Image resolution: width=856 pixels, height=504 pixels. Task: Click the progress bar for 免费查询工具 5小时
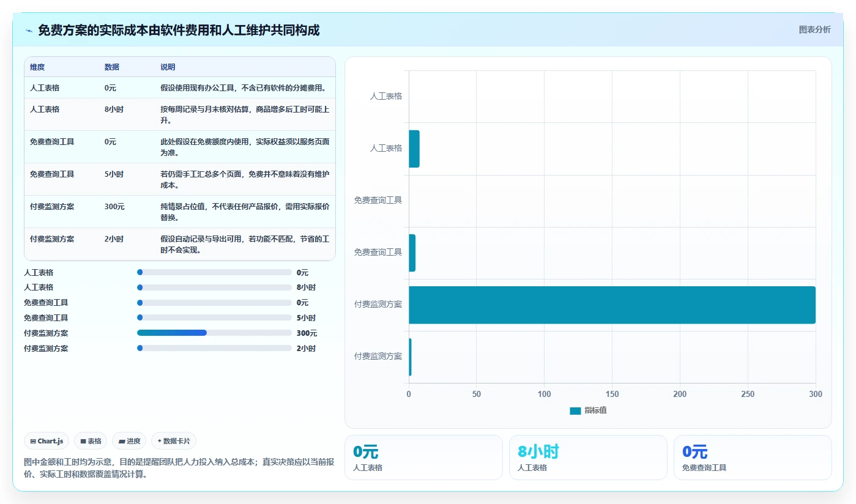point(214,317)
